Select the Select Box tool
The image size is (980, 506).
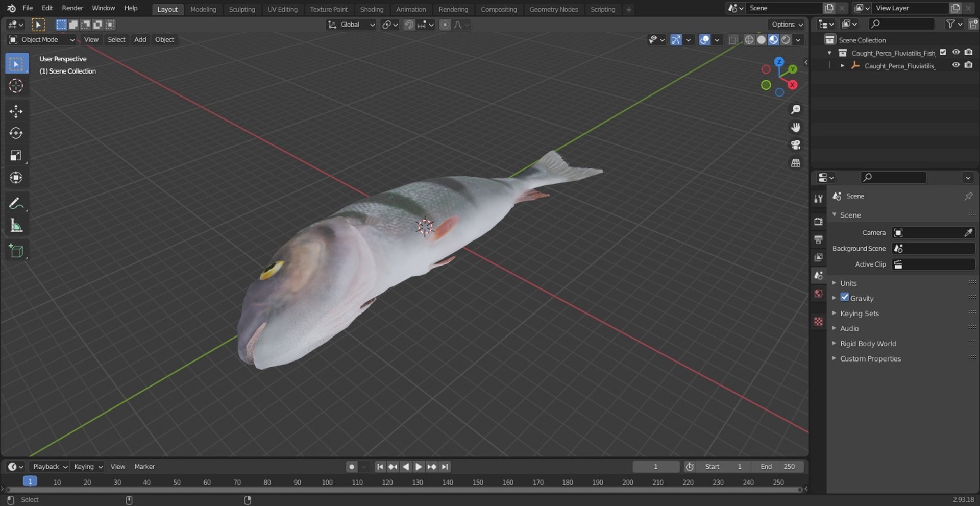click(16, 64)
